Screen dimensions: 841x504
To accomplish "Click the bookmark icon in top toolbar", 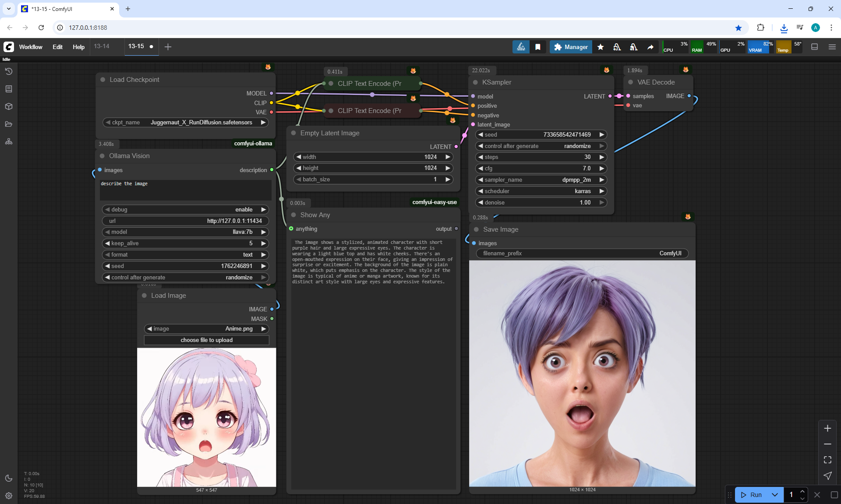I will point(537,47).
